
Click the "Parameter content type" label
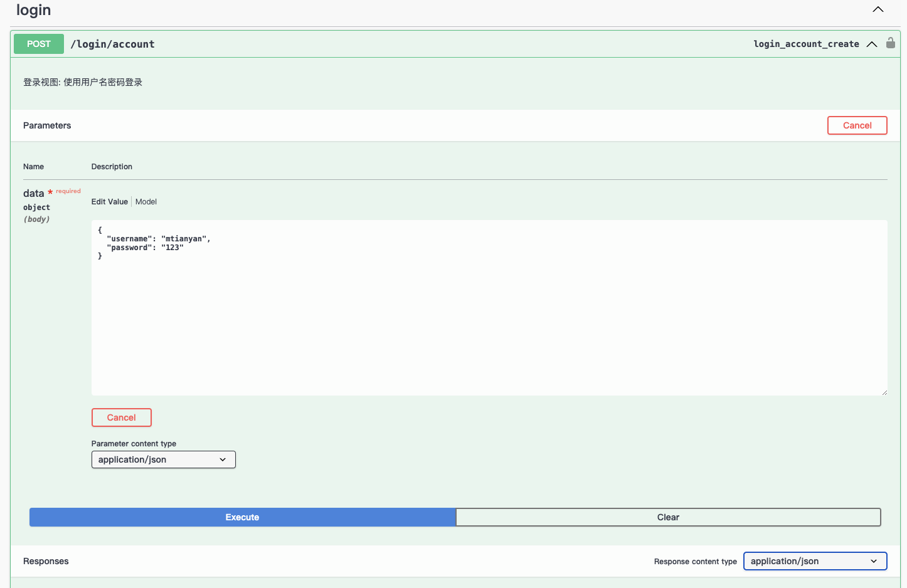(134, 444)
